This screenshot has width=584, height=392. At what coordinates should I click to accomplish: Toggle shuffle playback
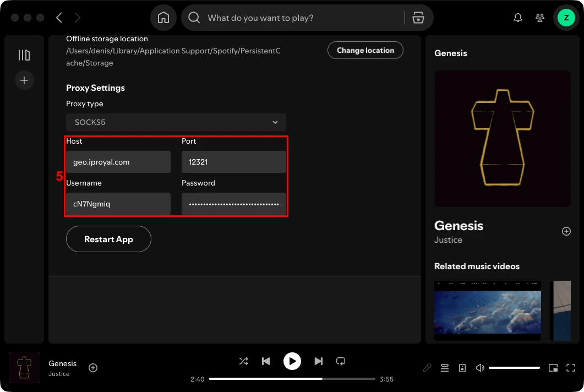coord(244,361)
